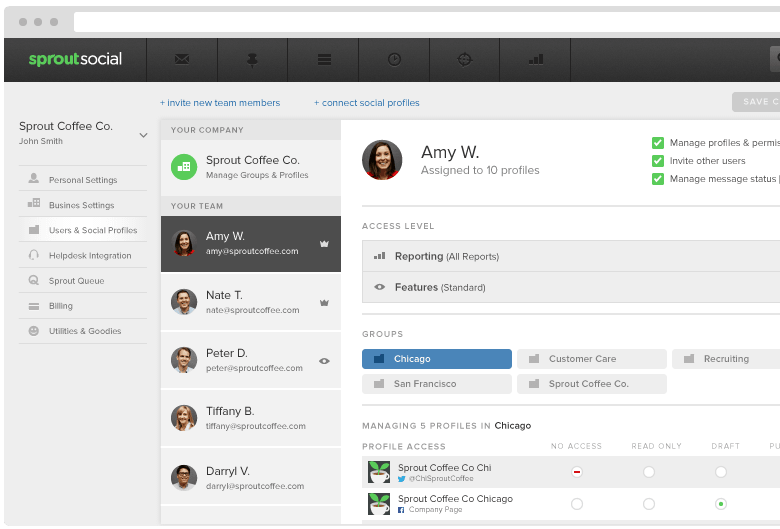Click the Reporting bar chart icon under Access Level
Screen dimensions: 780x529
click(x=380, y=256)
